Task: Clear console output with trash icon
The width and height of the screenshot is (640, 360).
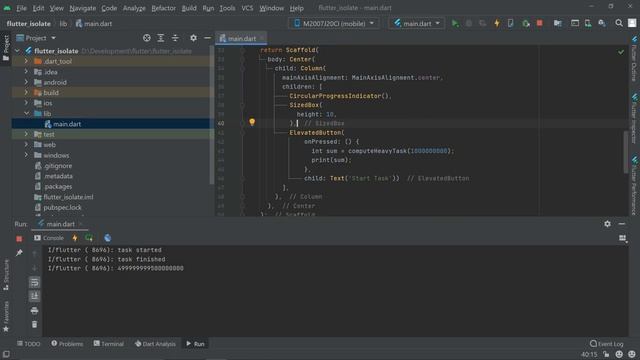Action: pos(34,324)
